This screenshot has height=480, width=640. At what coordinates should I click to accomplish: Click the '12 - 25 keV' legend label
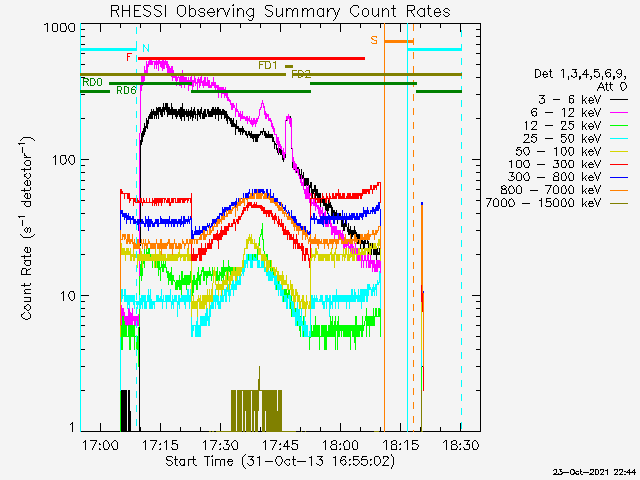[x=562, y=126]
